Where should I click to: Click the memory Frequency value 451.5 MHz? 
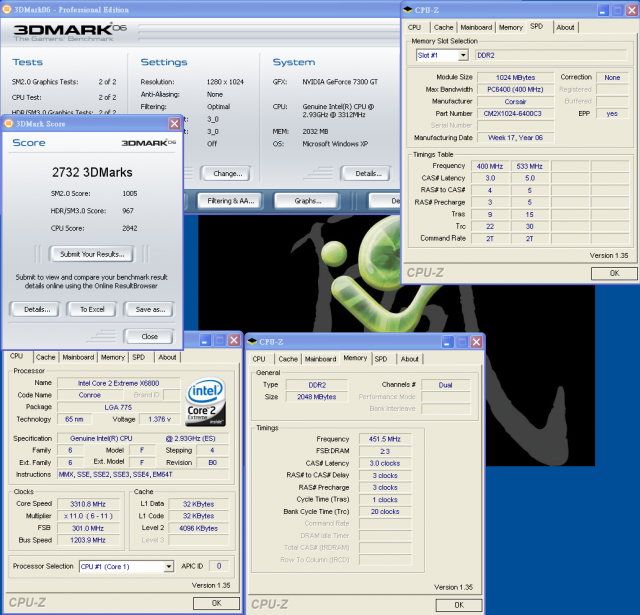(x=385, y=439)
